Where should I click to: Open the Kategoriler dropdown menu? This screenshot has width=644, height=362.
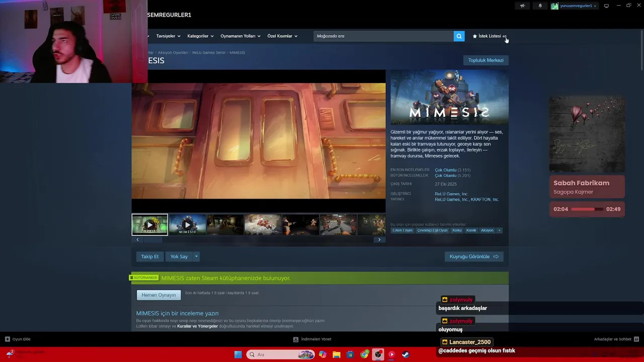[200, 36]
